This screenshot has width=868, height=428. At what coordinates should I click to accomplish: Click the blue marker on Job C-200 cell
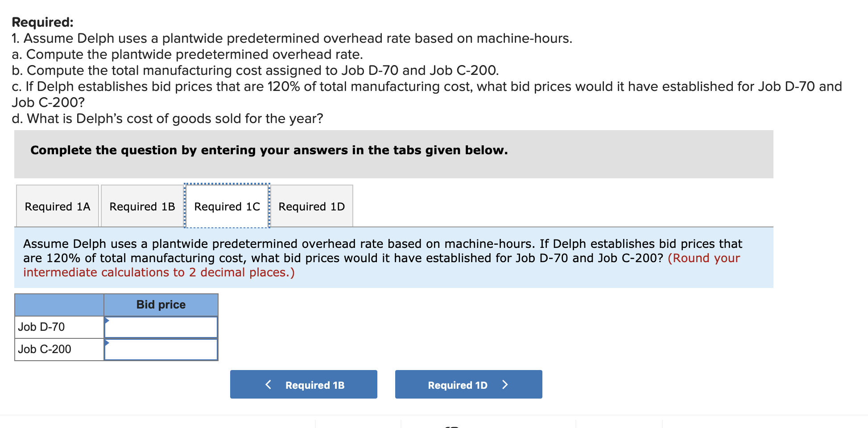[107, 342]
